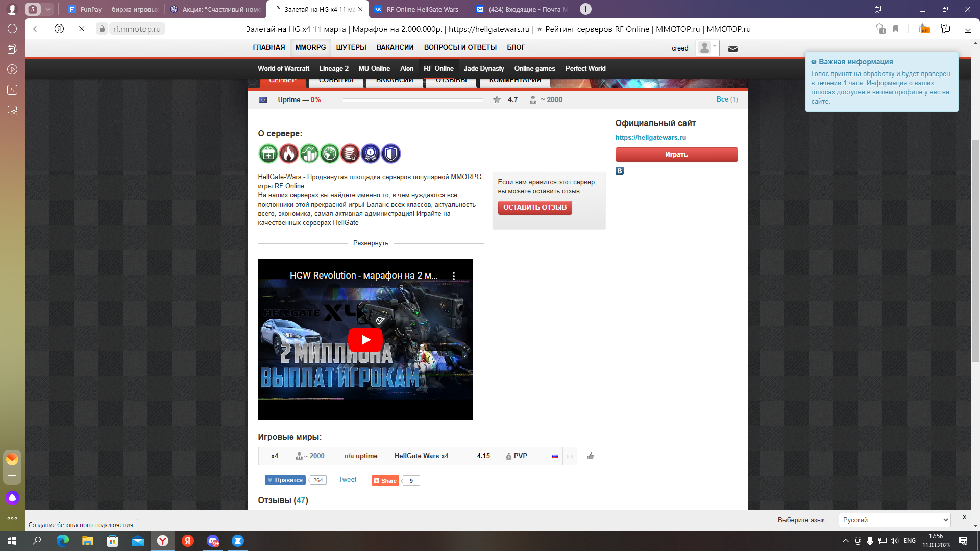Viewport: 980px width, 551px height.
Task: Show hidden system tray icons
Action: click(x=846, y=541)
